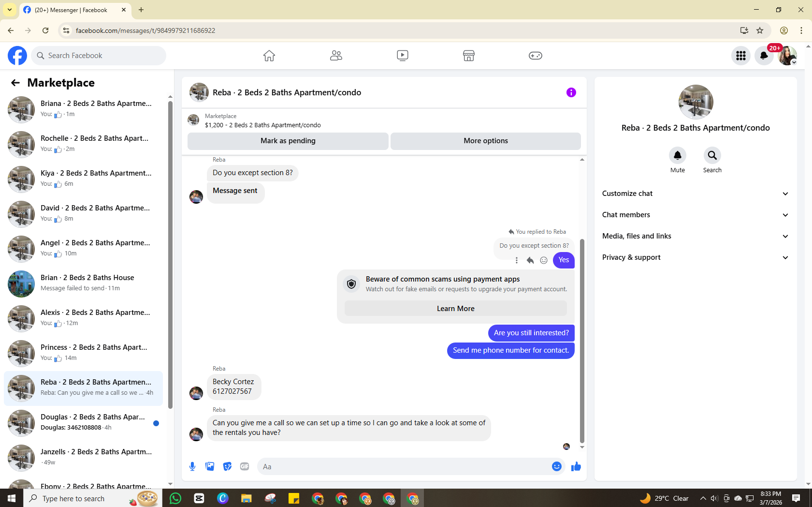Choose a sticker for the message

[227, 466]
